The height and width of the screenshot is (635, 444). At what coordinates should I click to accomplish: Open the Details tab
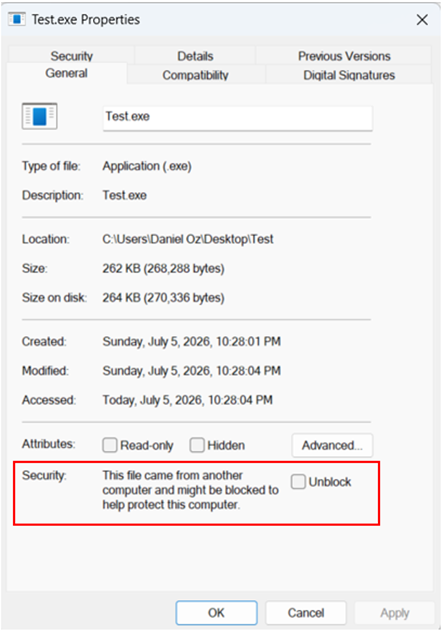coord(195,56)
